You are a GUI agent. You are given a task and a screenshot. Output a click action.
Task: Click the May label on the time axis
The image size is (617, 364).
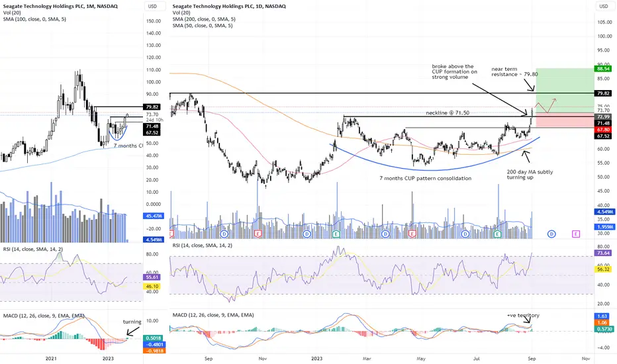[421, 359]
